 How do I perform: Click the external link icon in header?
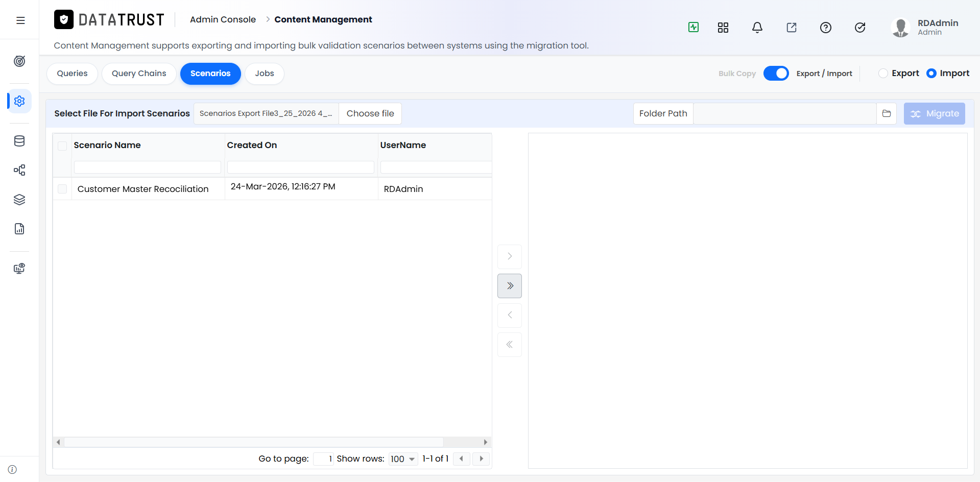(792, 28)
